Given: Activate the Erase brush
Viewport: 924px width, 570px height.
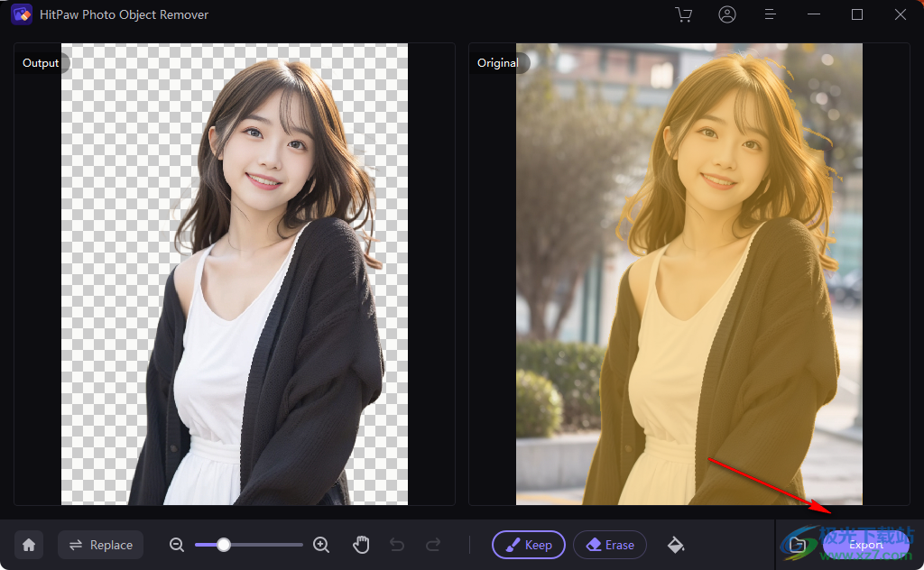Looking at the screenshot, I should point(610,545).
